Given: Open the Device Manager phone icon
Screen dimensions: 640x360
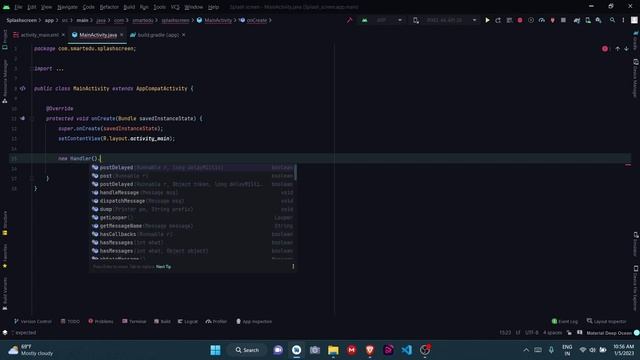Looking at the screenshot, I should (x=588, y=20).
